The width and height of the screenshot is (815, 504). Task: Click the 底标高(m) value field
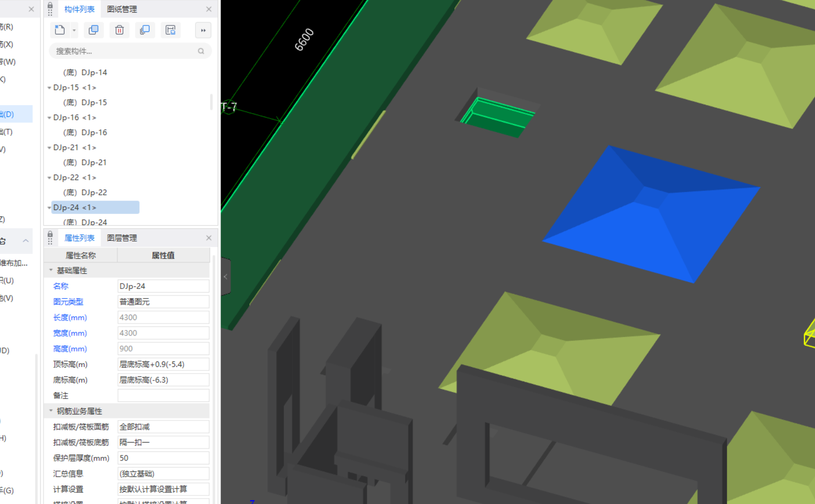coord(163,380)
